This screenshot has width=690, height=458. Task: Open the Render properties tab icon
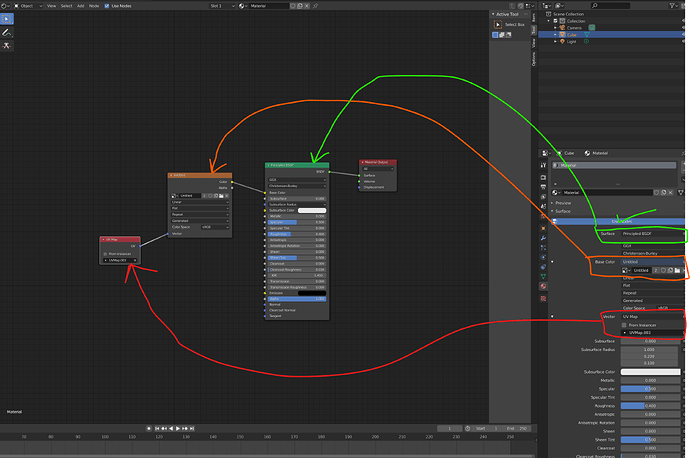tap(543, 177)
